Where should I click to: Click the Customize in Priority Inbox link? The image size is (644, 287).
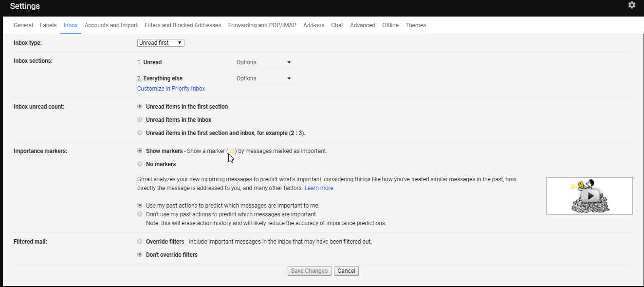click(x=171, y=89)
